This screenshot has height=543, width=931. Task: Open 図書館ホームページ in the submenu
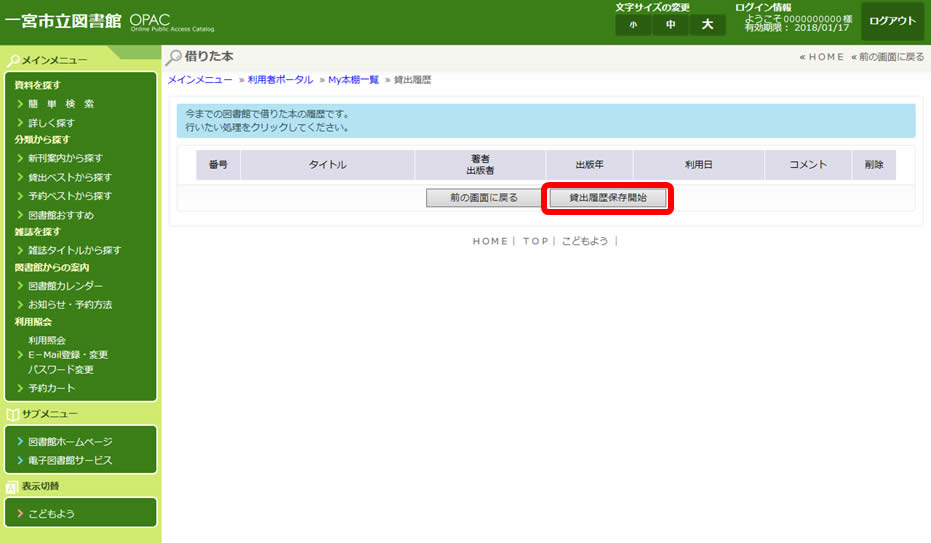70,442
